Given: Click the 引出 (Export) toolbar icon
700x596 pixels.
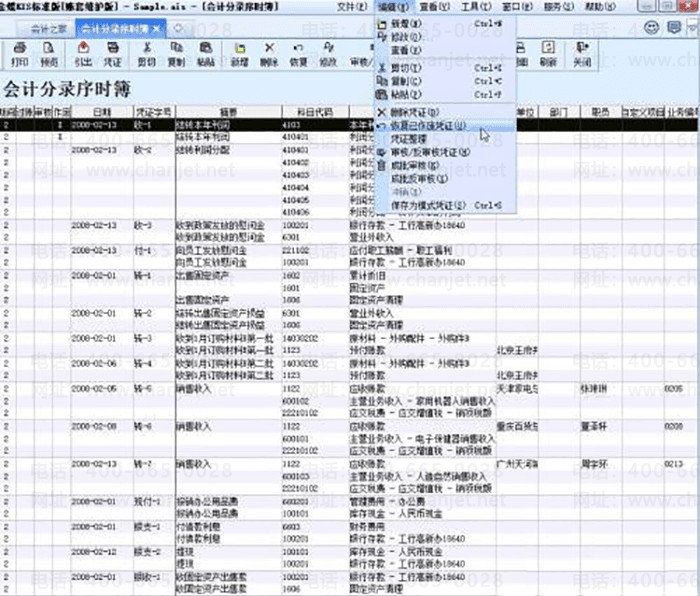Looking at the screenshot, I should click(82, 52).
